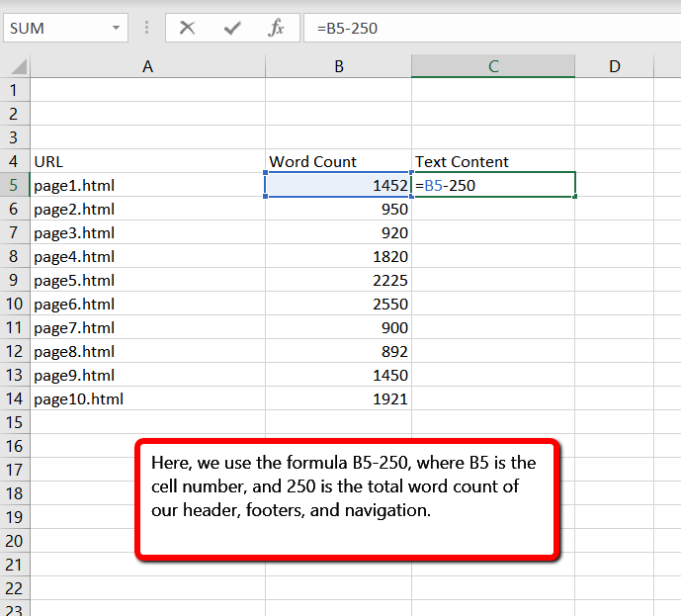The height and width of the screenshot is (616, 681).
Task: Select column A header
Action: tap(147, 66)
